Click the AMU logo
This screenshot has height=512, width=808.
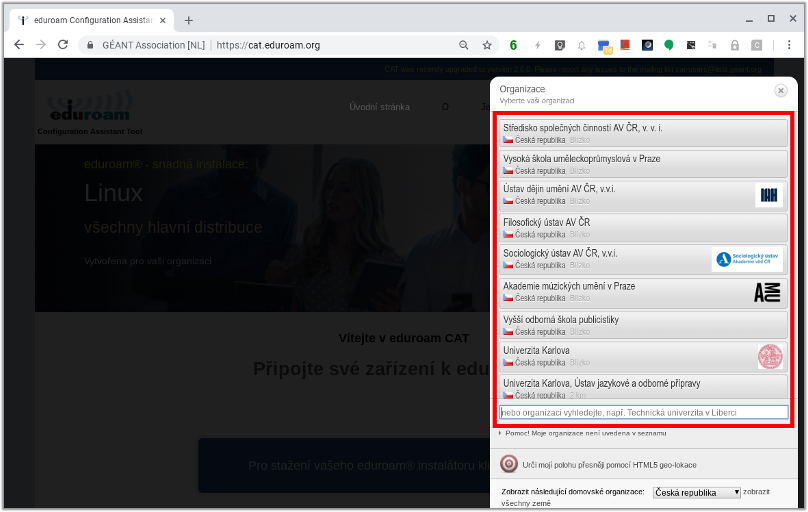pos(767,293)
